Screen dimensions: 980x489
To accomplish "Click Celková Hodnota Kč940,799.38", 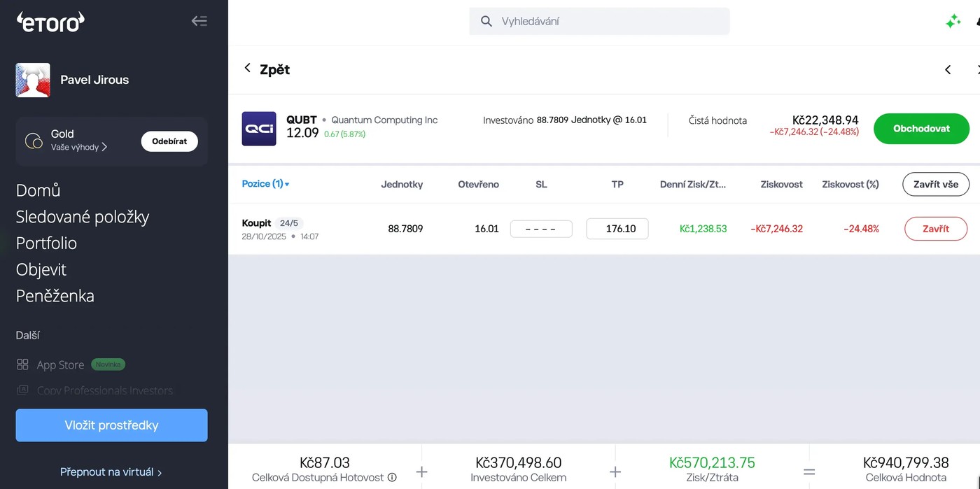I will 906,463.
